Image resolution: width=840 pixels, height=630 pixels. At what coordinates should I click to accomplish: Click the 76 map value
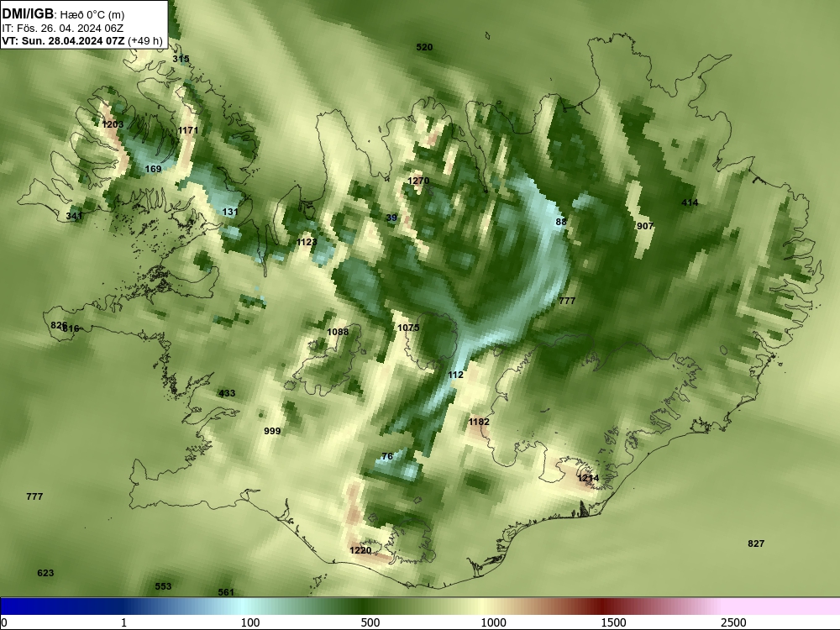[x=387, y=456]
